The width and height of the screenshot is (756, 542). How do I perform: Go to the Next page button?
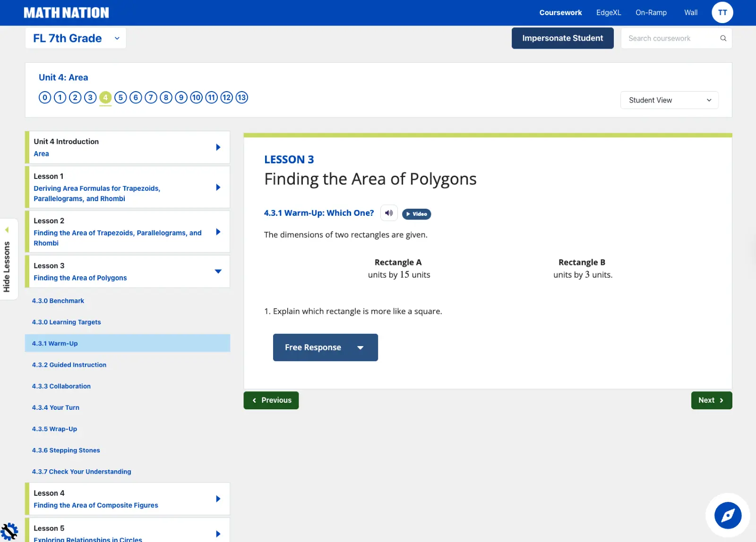point(711,400)
